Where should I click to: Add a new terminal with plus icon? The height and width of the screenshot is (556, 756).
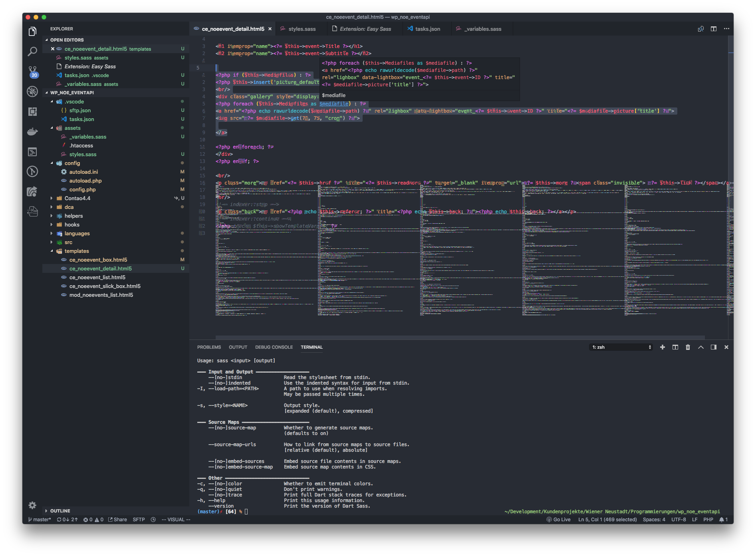(x=663, y=347)
